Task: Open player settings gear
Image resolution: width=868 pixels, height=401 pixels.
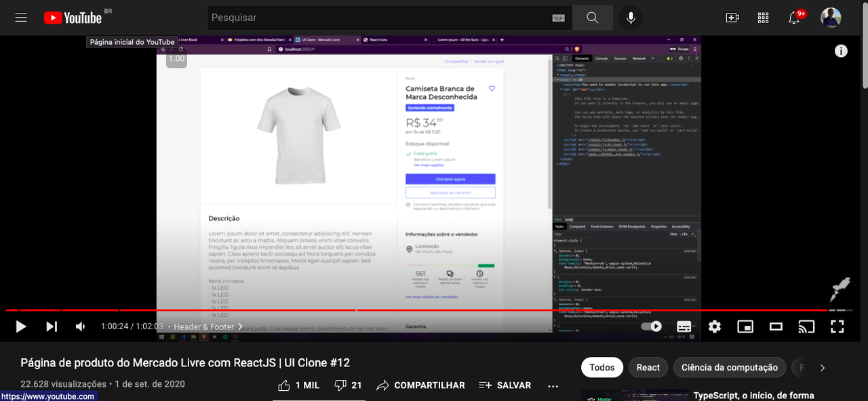Action: 715,326
